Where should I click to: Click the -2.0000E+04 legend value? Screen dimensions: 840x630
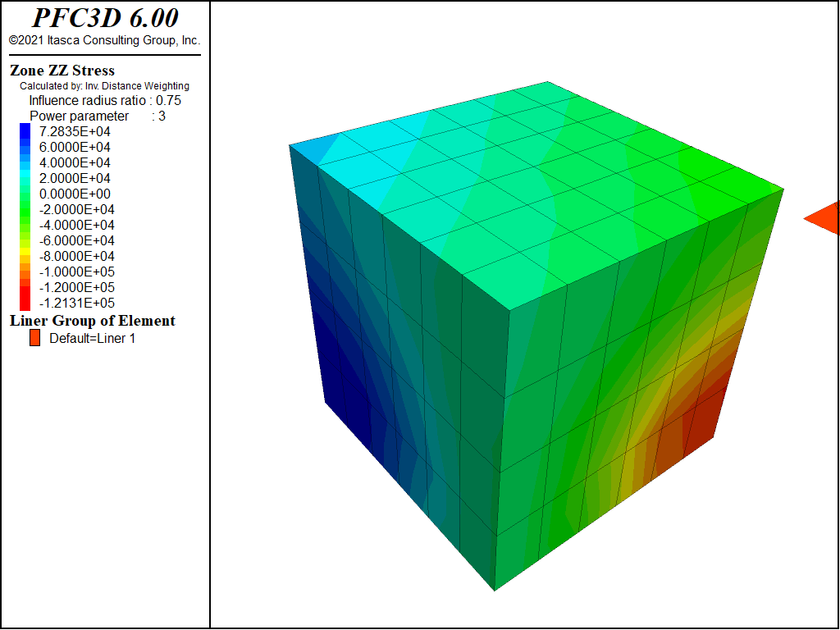[76, 209]
